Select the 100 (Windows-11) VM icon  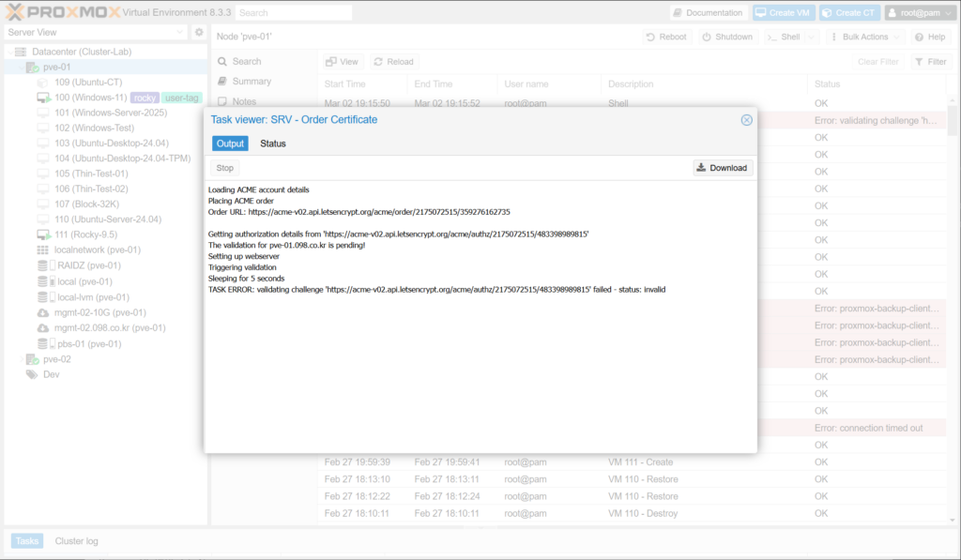pos(43,98)
